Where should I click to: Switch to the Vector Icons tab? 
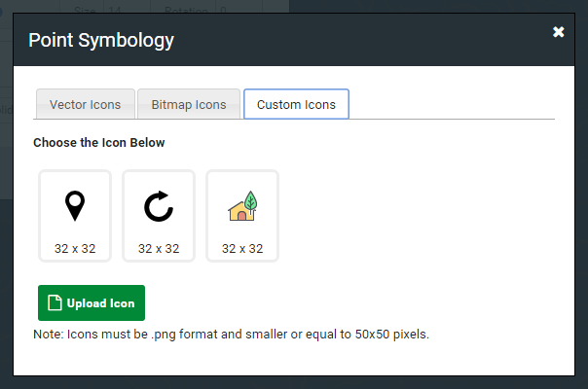[86, 104]
